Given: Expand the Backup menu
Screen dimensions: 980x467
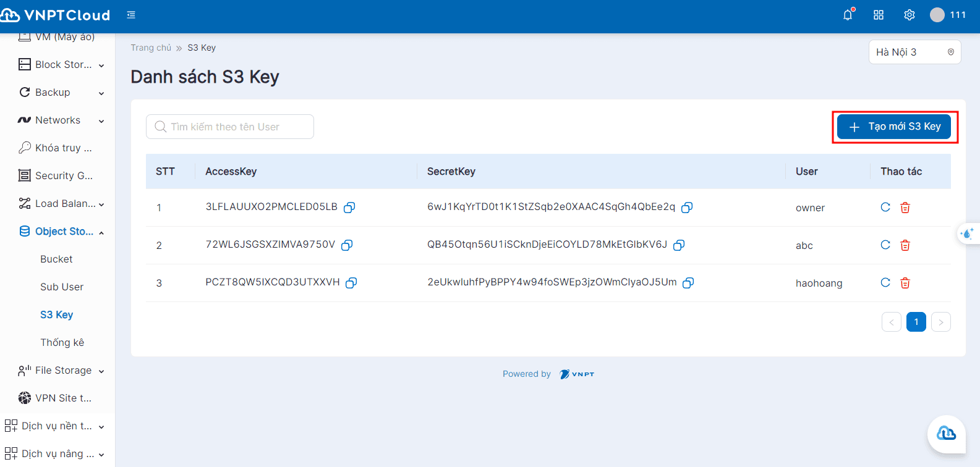Looking at the screenshot, I should click(62, 92).
